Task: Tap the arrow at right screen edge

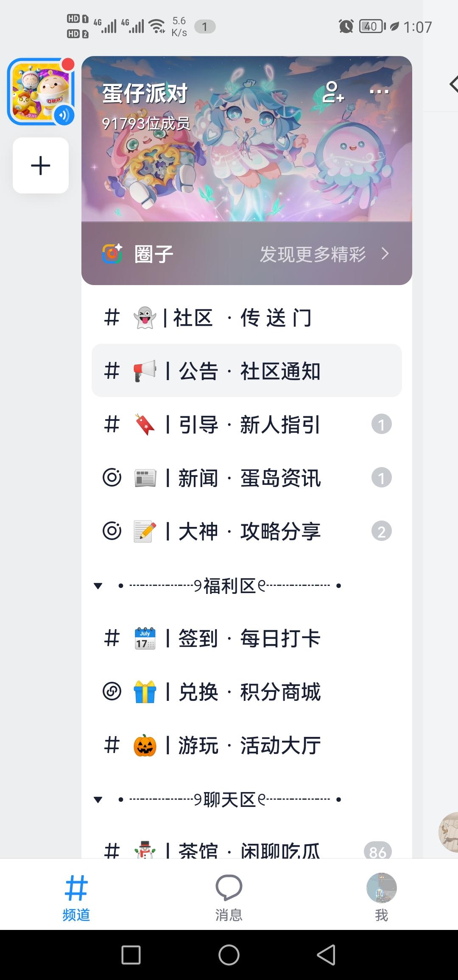Action: [454, 84]
